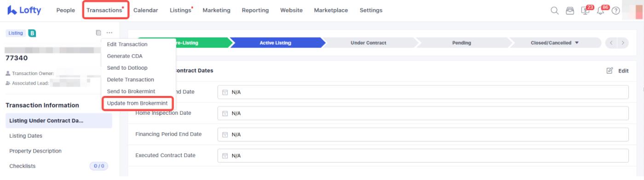644x180 pixels.
Task: Click the Financing Period End Date field
Action: [423, 135]
